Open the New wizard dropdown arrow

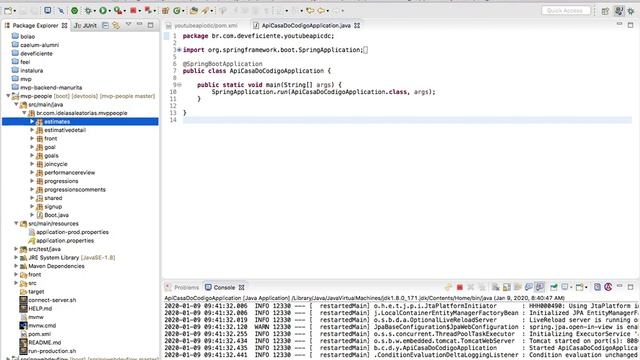click(15, 11)
